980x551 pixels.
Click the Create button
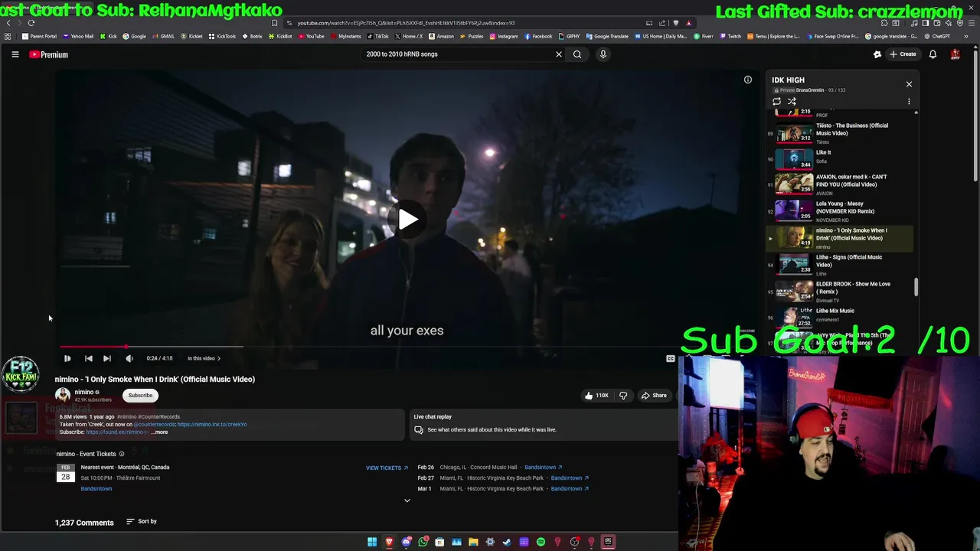903,54
